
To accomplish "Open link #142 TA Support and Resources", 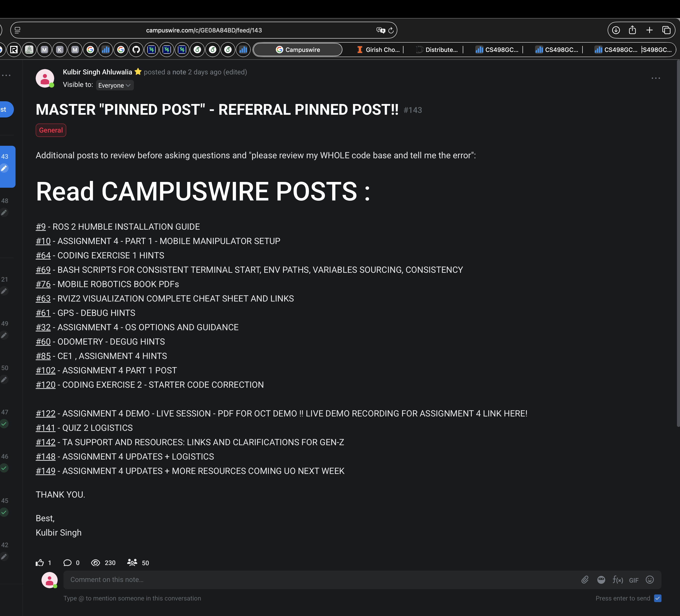I will (46, 442).
